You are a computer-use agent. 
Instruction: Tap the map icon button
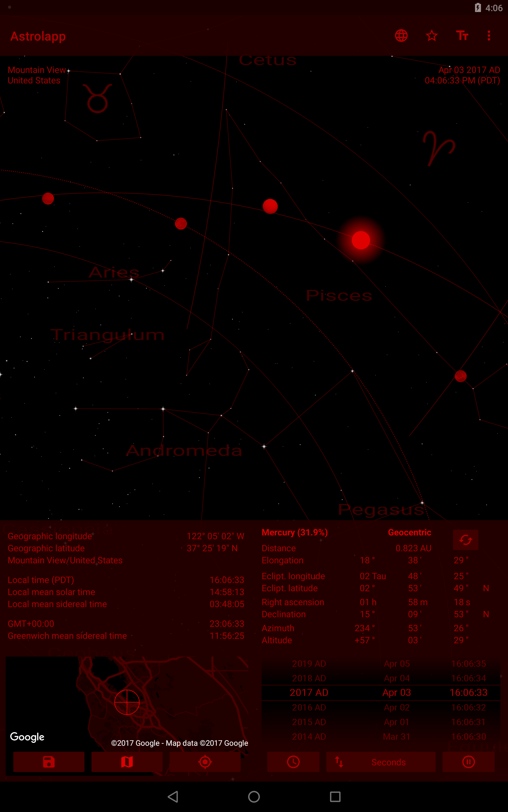click(x=127, y=762)
